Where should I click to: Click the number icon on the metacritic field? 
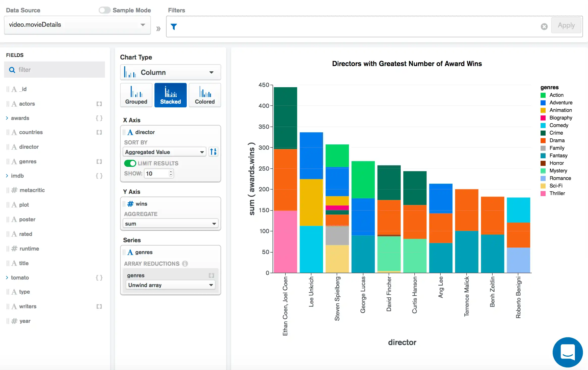pos(14,190)
